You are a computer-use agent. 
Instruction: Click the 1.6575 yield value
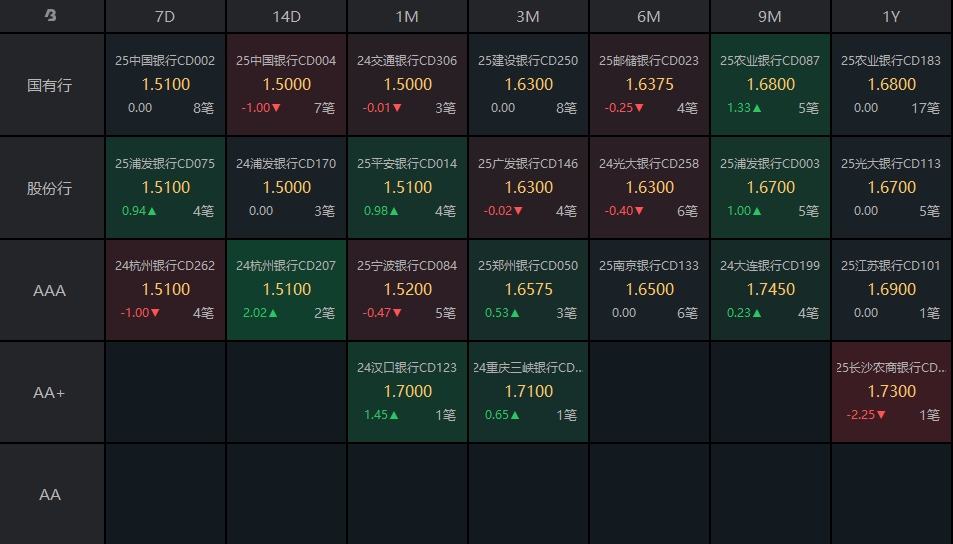(x=529, y=289)
